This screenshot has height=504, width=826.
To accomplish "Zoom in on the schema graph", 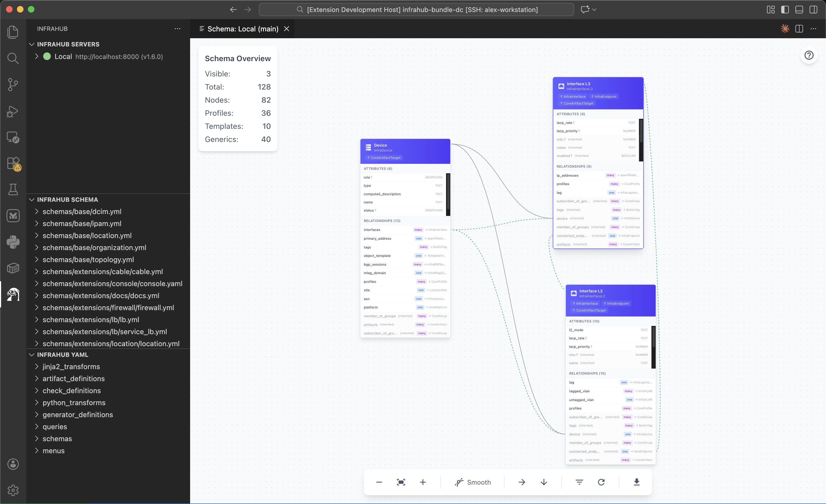I will click(423, 482).
